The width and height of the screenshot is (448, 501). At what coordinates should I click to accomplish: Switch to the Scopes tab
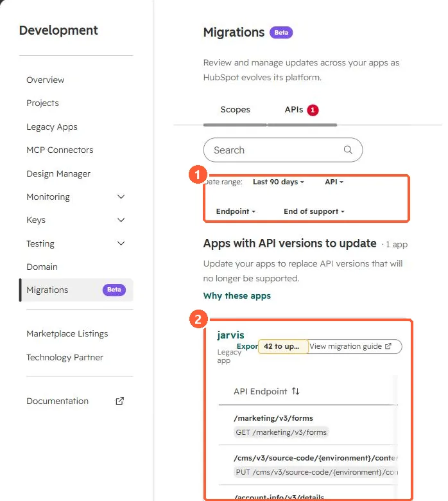(235, 110)
